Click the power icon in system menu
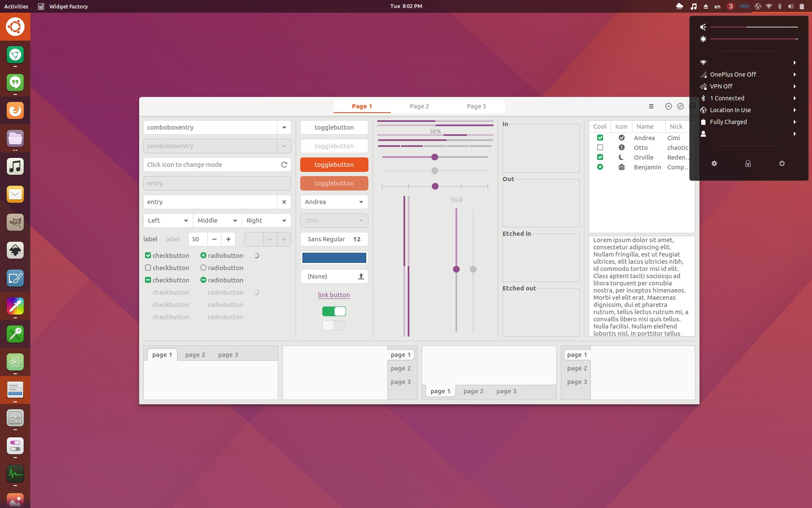Viewport: 812px width, 508px height. [x=782, y=163]
